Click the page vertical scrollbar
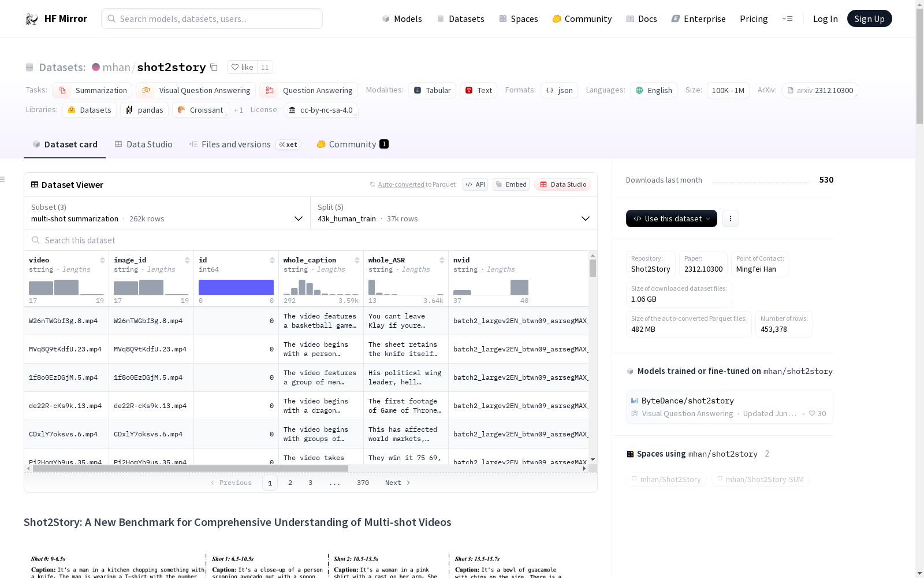The height and width of the screenshot is (578, 924). pyautogui.click(x=919, y=66)
